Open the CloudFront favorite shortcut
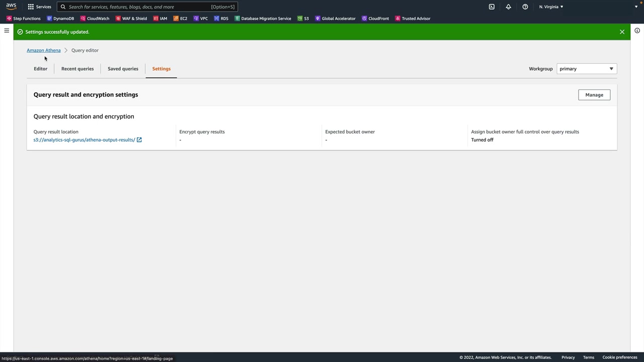The width and height of the screenshot is (644, 362). tap(375, 19)
